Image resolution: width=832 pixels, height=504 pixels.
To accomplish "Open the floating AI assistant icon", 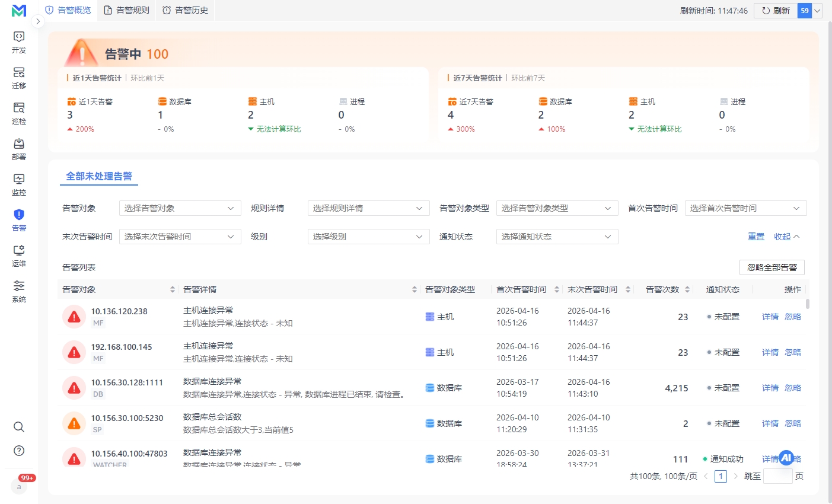I will (786, 458).
